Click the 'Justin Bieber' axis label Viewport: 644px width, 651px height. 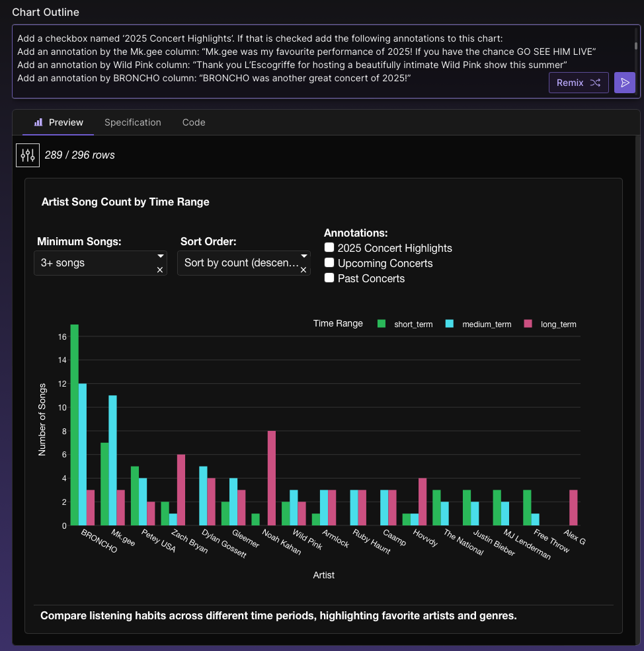[x=495, y=543]
